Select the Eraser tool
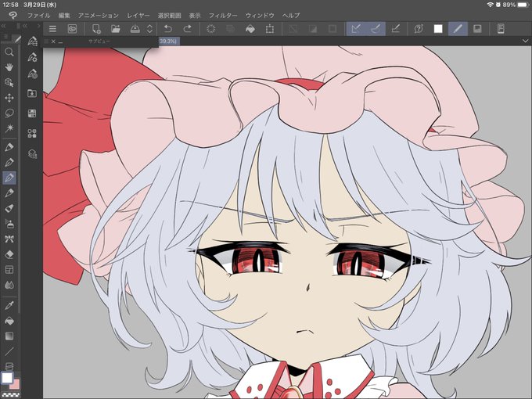 (x=9, y=254)
